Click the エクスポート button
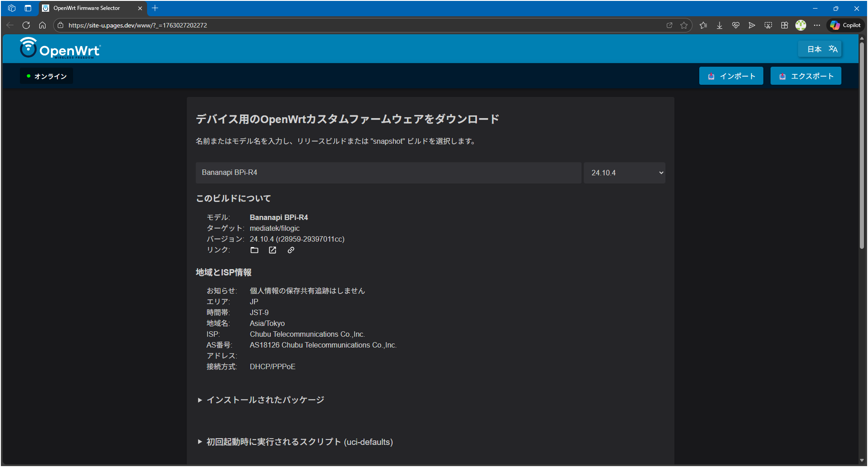Viewport: 868px width, 467px height. pyautogui.click(x=805, y=76)
